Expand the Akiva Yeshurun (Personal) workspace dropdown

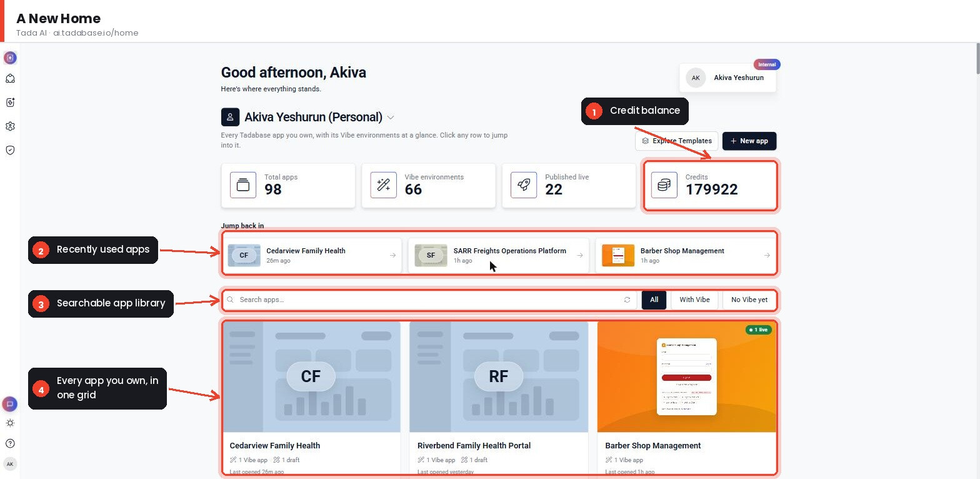click(x=391, y=118)
